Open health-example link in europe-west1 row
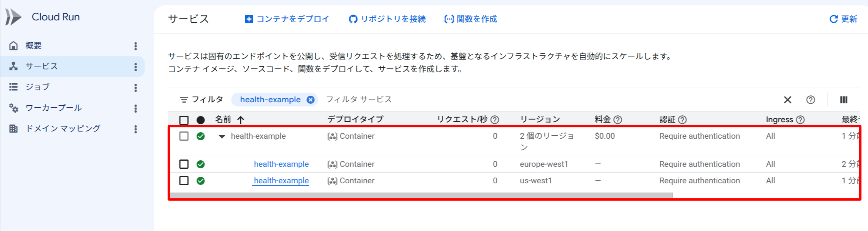 281,164
